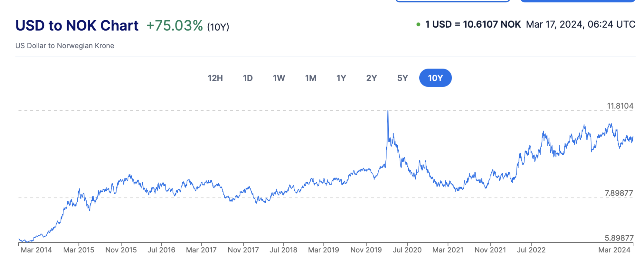Screen dimensions: 644x273
Task: Click the 7.89877 midline value label
Action: (619, 193)
